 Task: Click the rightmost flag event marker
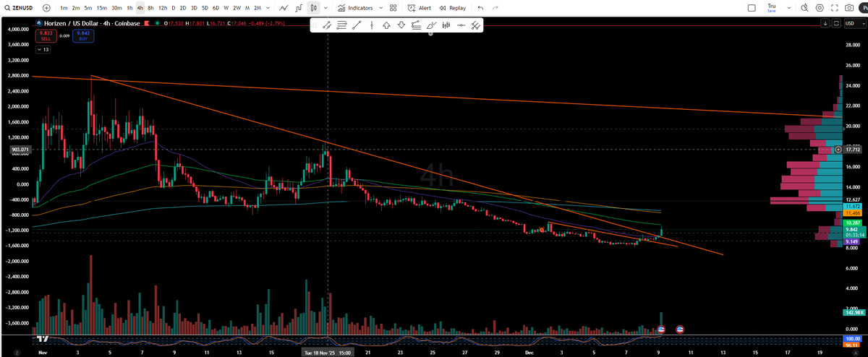click(680, 329)
